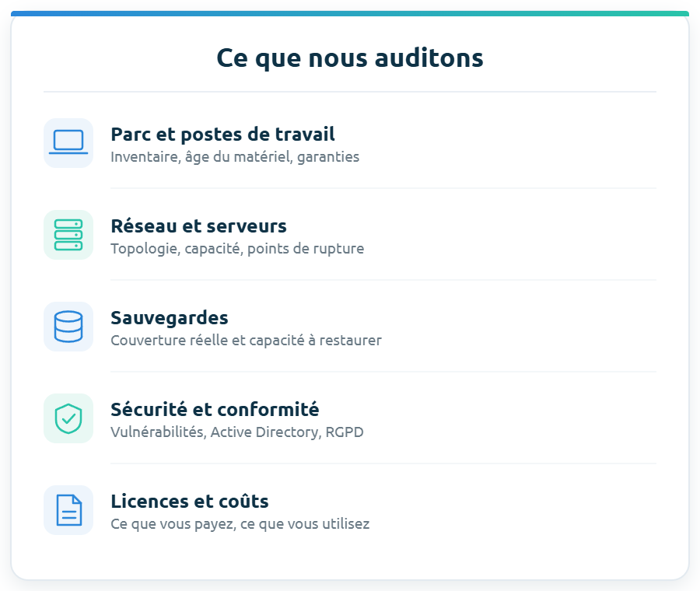Click the server stack icon beside Réseau et serveurs
Viewport: 700px width, 591px height.
pyautogui.click(x=68, y=235)
